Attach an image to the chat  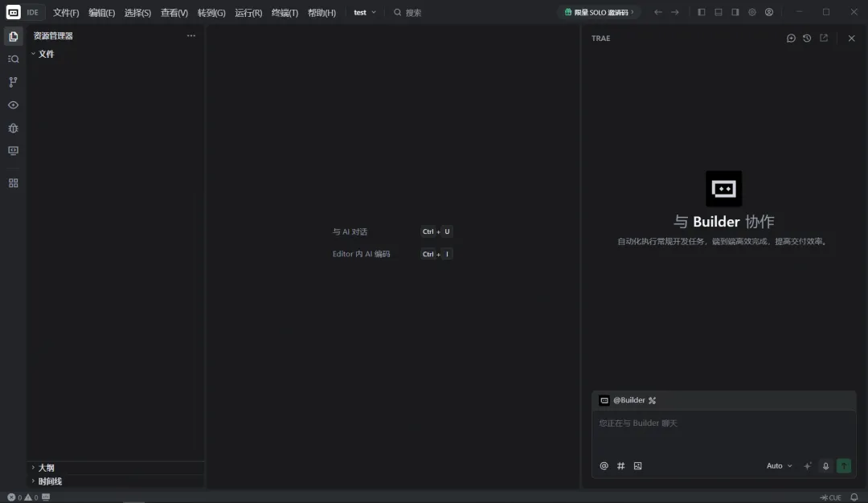pyautogui.click(x=637, y=466)
